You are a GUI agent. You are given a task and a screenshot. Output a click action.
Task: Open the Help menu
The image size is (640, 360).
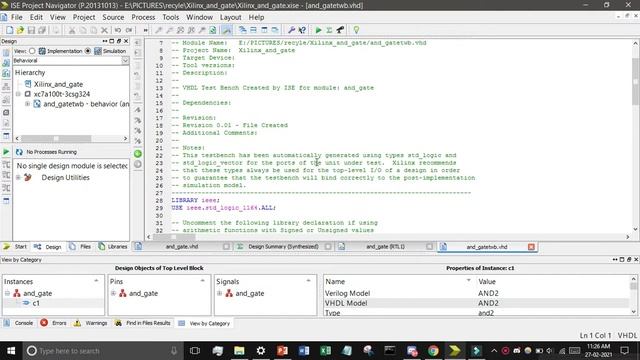tap(256, 17)
